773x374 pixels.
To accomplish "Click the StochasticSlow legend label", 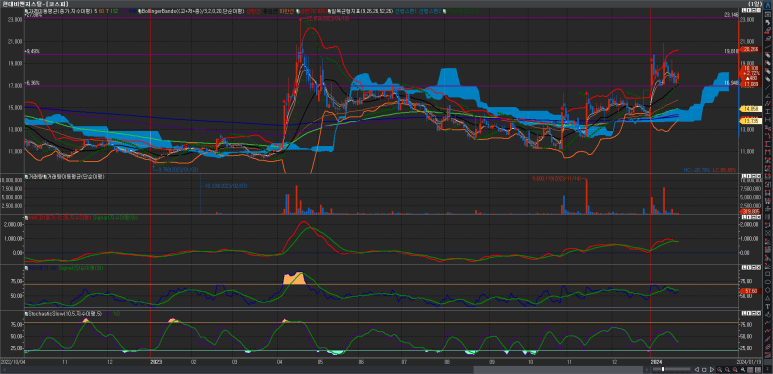I will click(x=65, y=313).
